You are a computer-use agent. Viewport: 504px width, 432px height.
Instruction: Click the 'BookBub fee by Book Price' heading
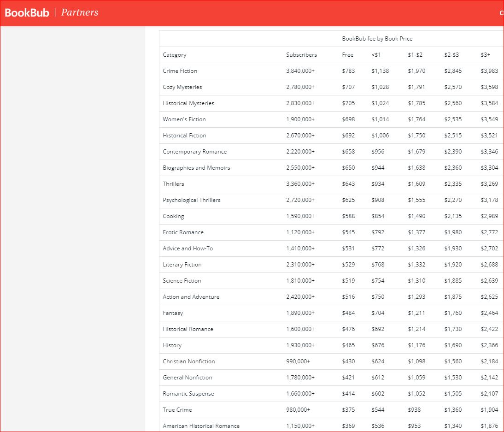point(377,39)
